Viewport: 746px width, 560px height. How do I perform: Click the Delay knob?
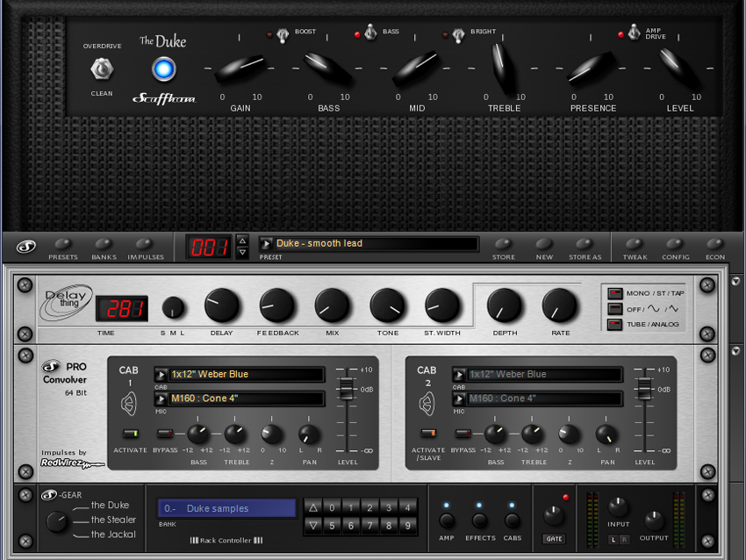222,306
